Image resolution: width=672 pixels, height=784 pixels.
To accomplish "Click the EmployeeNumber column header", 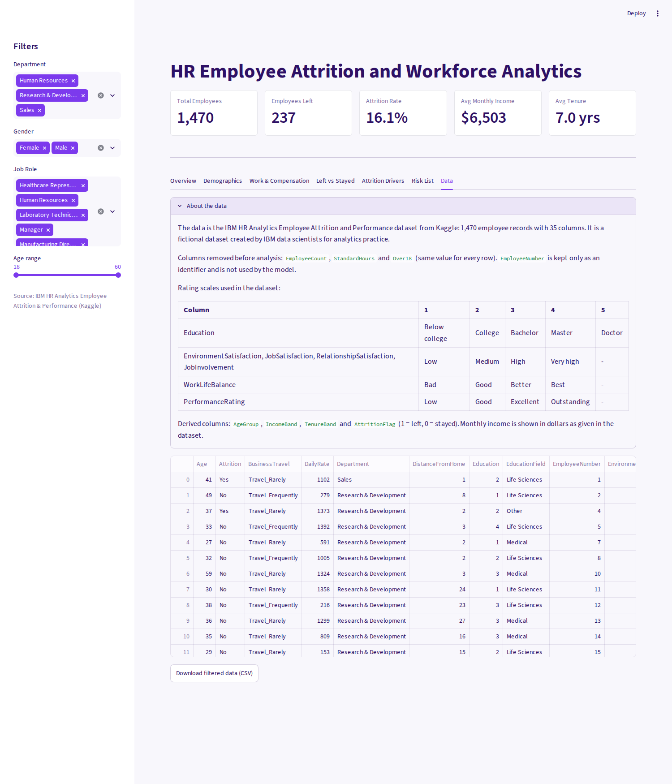I will [x=577, y=464].
